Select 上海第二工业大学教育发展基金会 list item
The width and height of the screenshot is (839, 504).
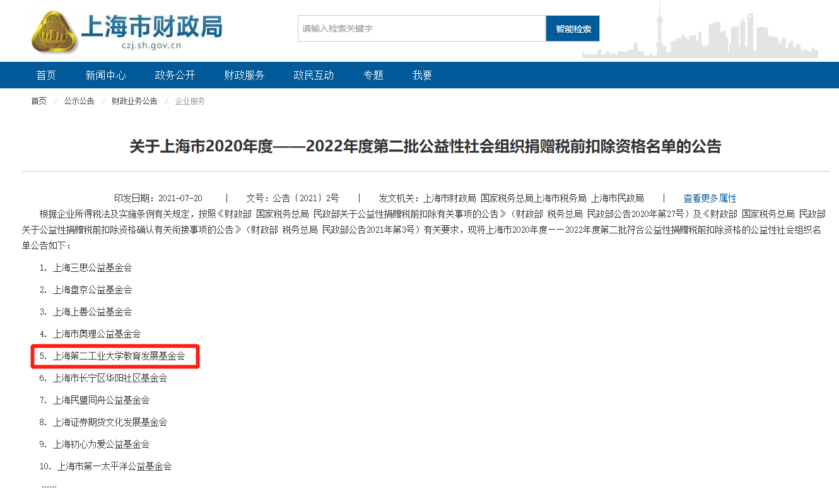[x=119, y=356]
